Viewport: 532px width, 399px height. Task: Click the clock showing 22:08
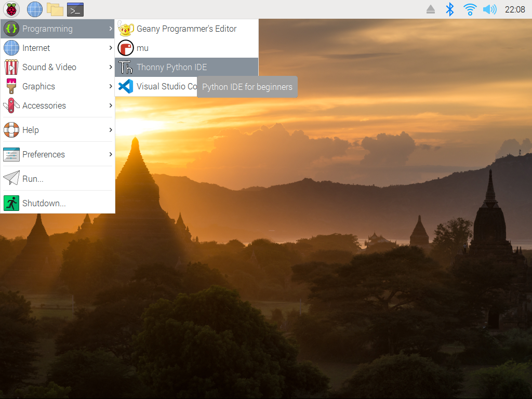click(x=515, y=9)
